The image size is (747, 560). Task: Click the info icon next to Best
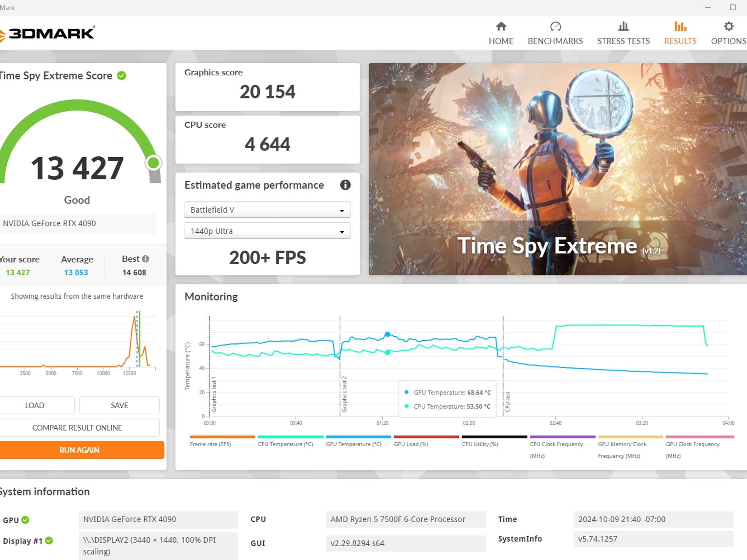pos(146,259)
